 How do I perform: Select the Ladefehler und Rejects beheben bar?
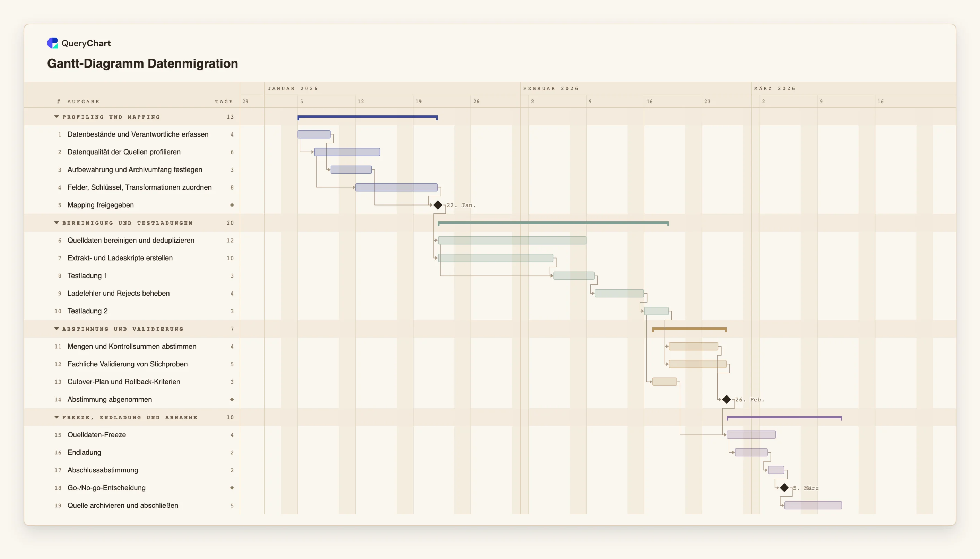[619, 293]
